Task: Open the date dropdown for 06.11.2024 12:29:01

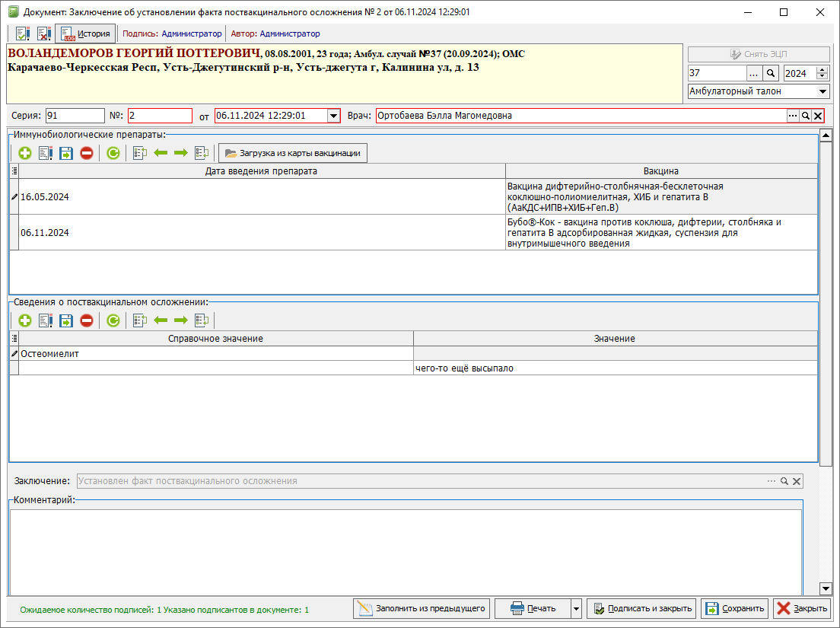Action: pyautogui.click(x=333, y=116)
